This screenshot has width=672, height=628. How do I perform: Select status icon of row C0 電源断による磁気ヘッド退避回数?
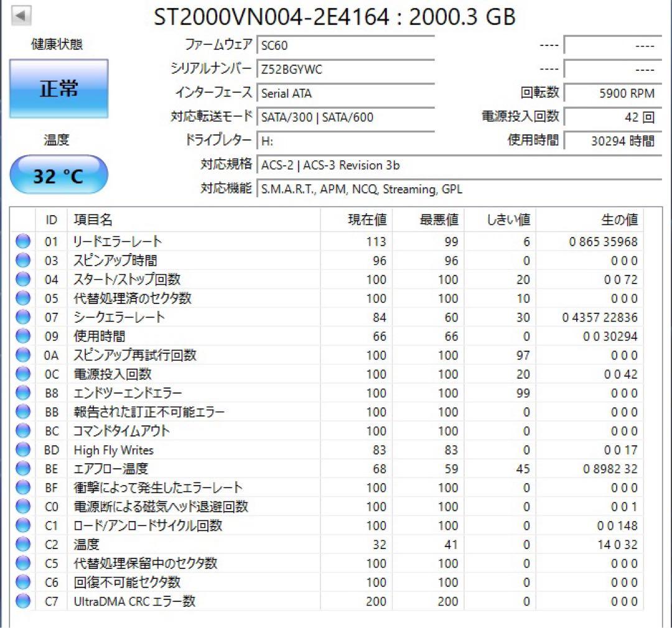[x=23, y=506]
